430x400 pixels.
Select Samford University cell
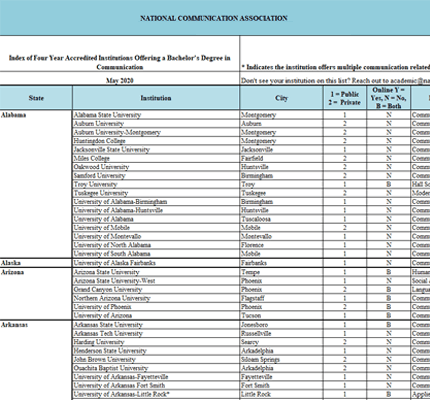point(156,176)
